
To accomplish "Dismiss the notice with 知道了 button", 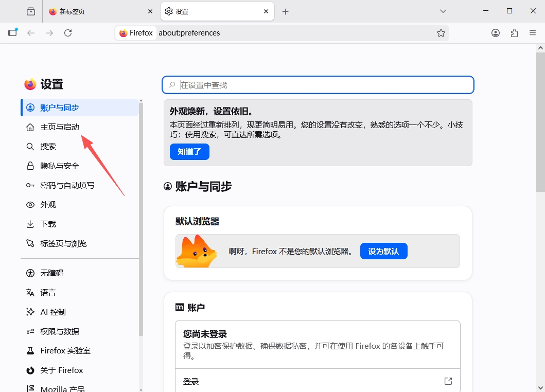I will pyautogui.click(x=189, y=152).
